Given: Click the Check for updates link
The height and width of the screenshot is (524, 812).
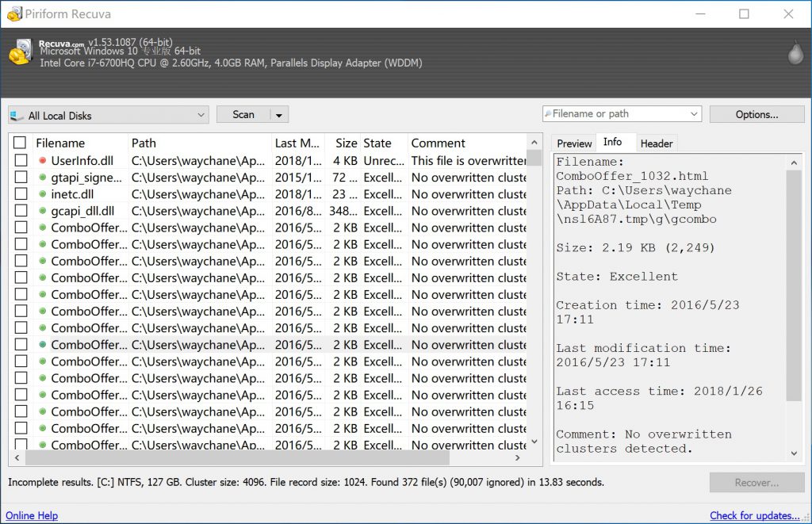Looking at the screenshot, I should pos(755,516).
